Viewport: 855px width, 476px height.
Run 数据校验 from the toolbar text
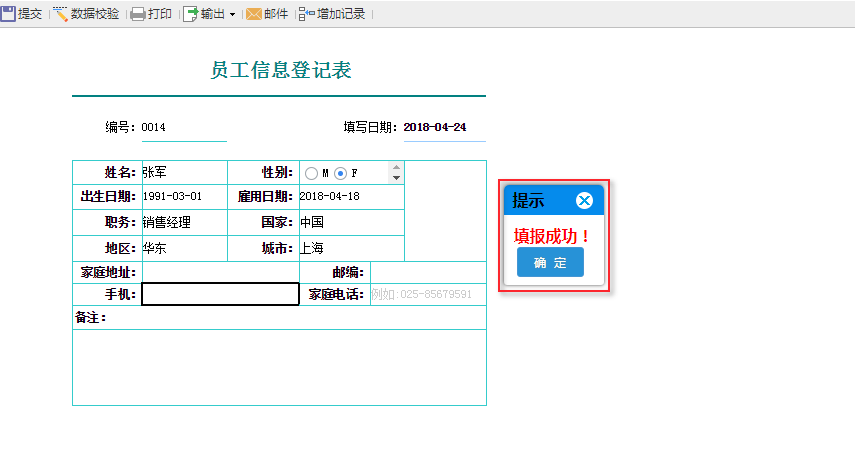click(x=95, y=14)
